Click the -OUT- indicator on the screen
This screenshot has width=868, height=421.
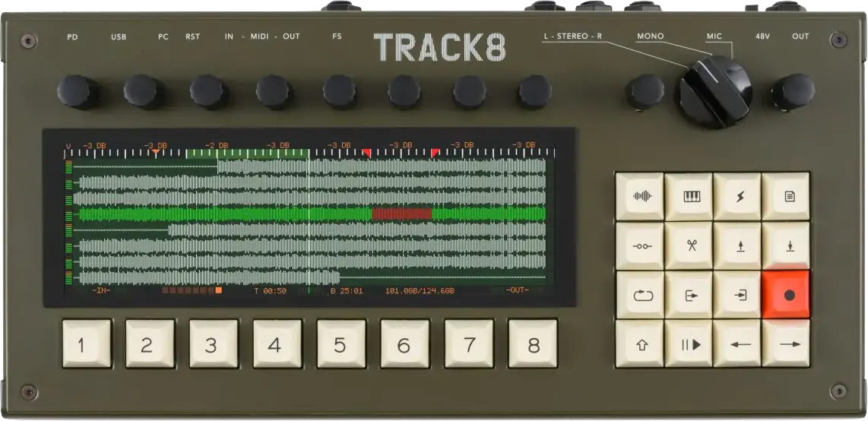[518, 290]
